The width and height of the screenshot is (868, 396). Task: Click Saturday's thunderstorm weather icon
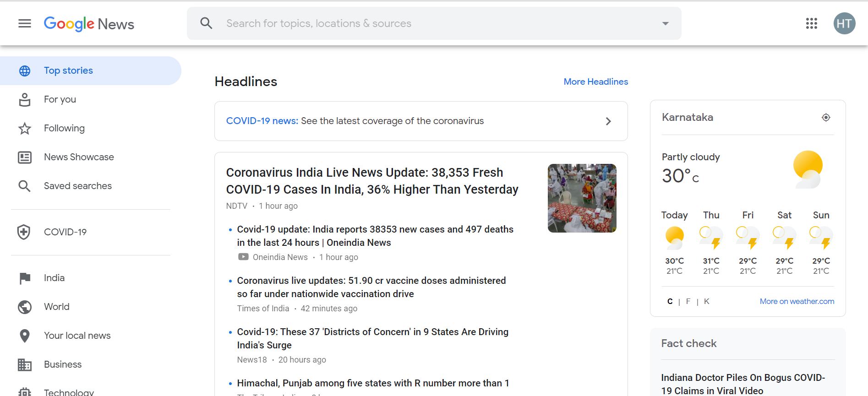(x=785, y=238)
